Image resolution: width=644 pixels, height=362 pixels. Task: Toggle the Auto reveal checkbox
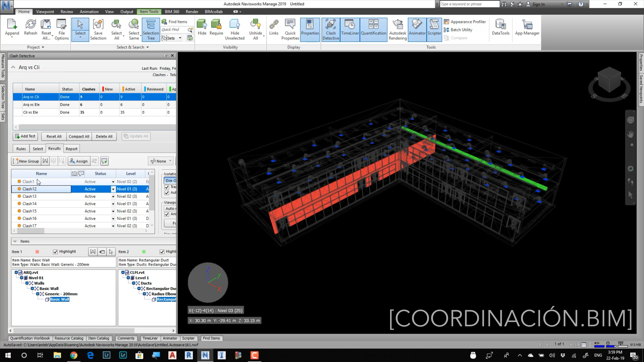click(x=167, y=193)
